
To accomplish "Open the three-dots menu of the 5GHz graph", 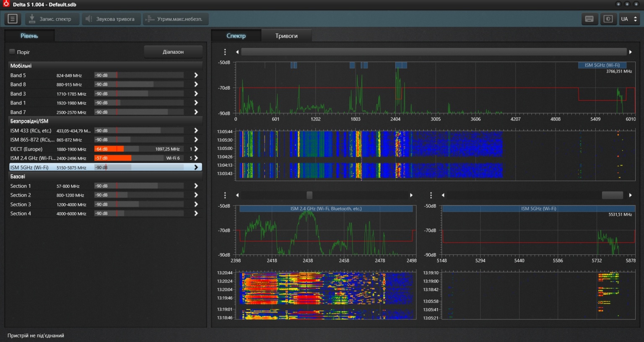I will [x=431, y=195].
